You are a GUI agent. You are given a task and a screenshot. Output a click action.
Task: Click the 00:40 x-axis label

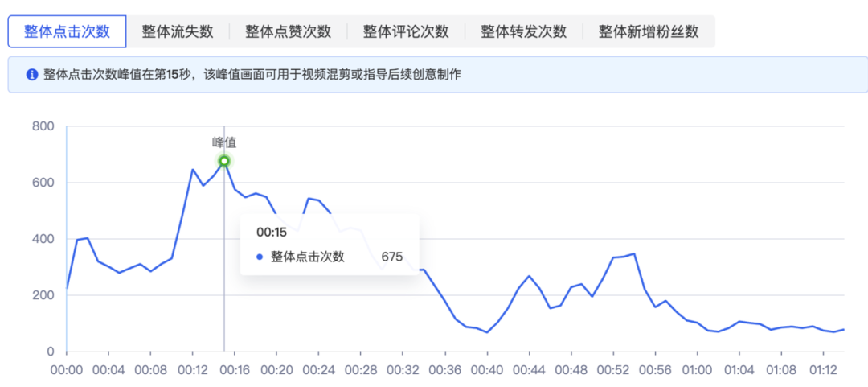[487, 370]
